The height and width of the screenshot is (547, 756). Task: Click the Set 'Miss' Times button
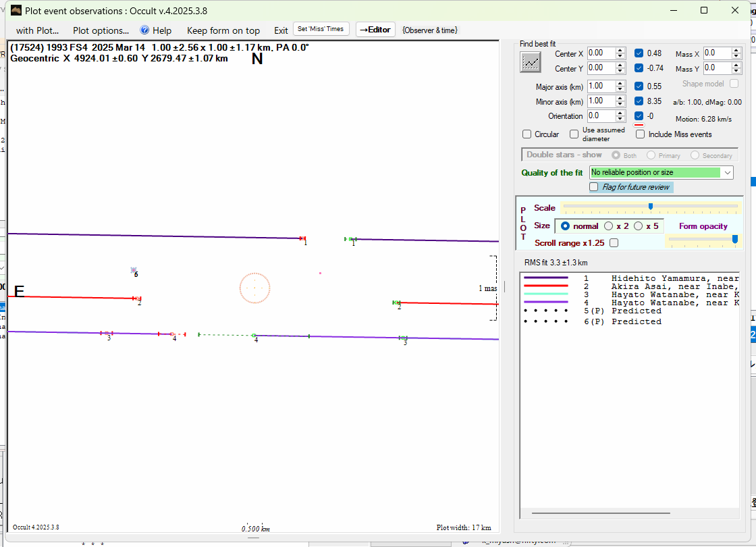(321, 29)
